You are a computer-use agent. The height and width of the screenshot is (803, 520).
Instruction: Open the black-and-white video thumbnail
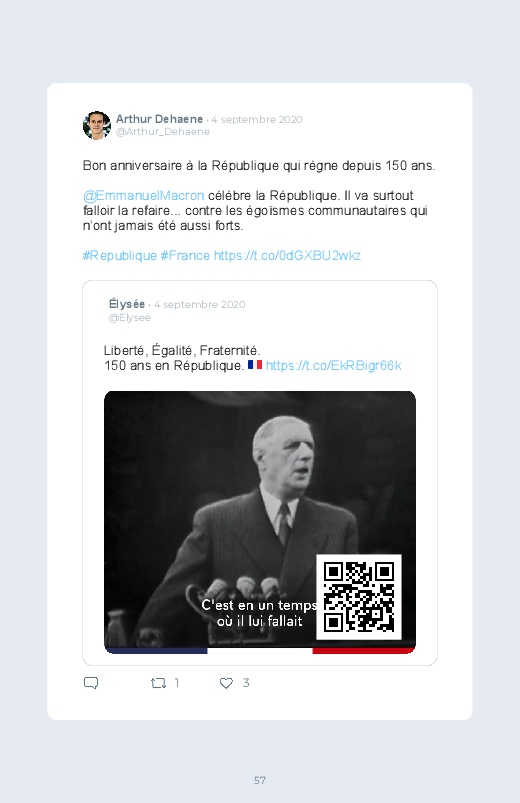pyautogui.click(x=260, y=522)
